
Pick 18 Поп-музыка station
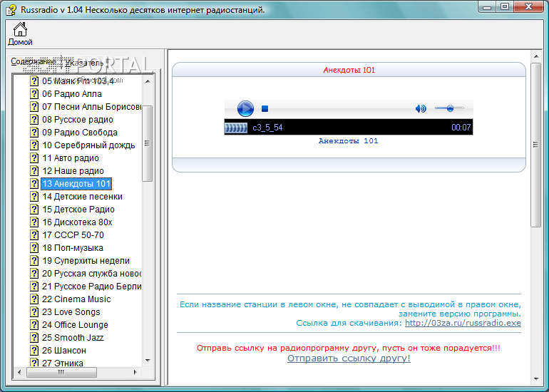[x=73, y=248]
